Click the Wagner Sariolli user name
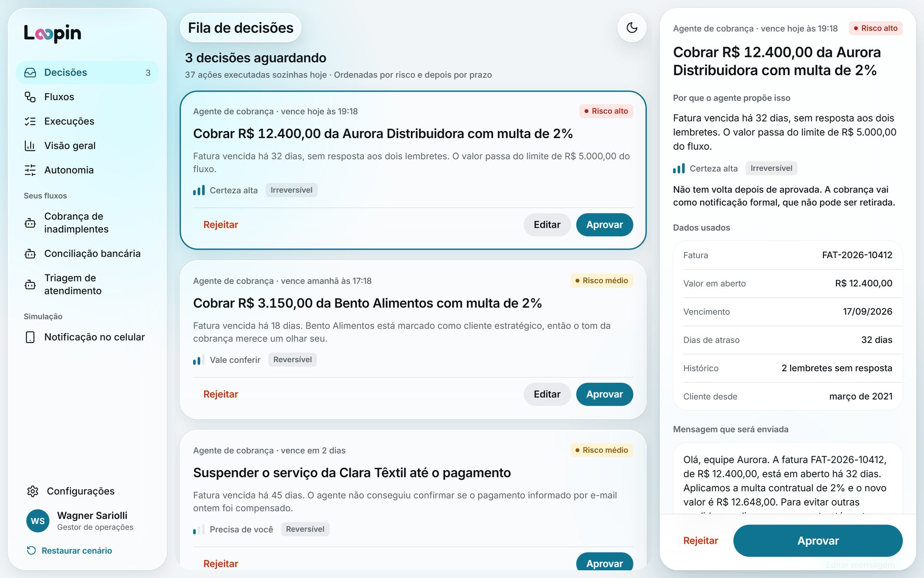This screenshot has height=578, width=924. click(92, 515)
